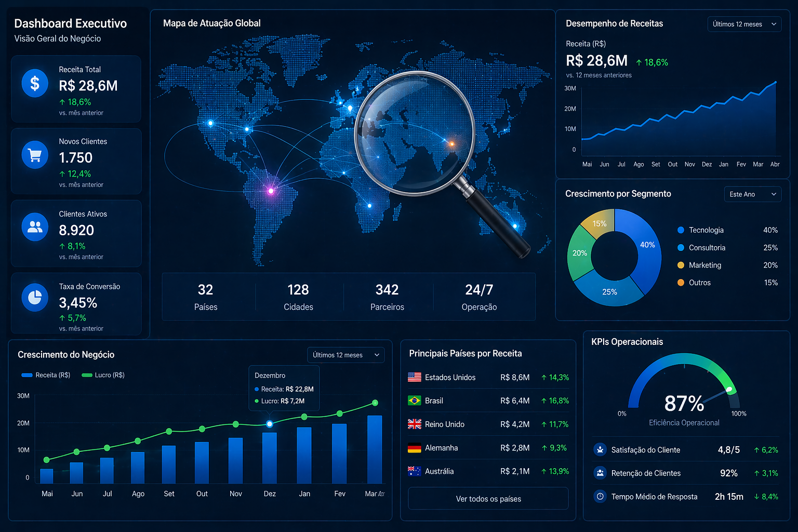Click the Dez bar in growth chart
The height and width of the screenshot is (532, 798).
[270, 457]
